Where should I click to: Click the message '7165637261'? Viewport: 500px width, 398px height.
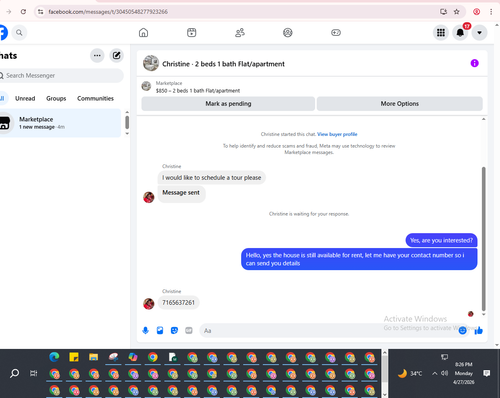(178, 303)
